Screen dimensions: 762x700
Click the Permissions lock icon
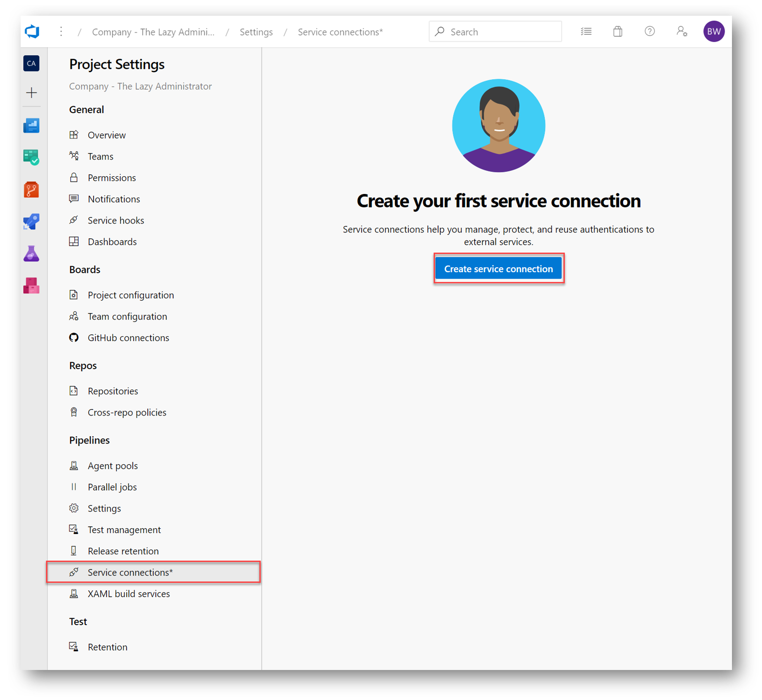(x=74, y=177)
